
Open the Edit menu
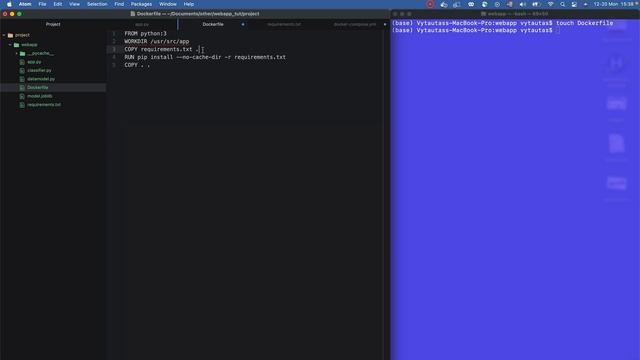(58, 4)
